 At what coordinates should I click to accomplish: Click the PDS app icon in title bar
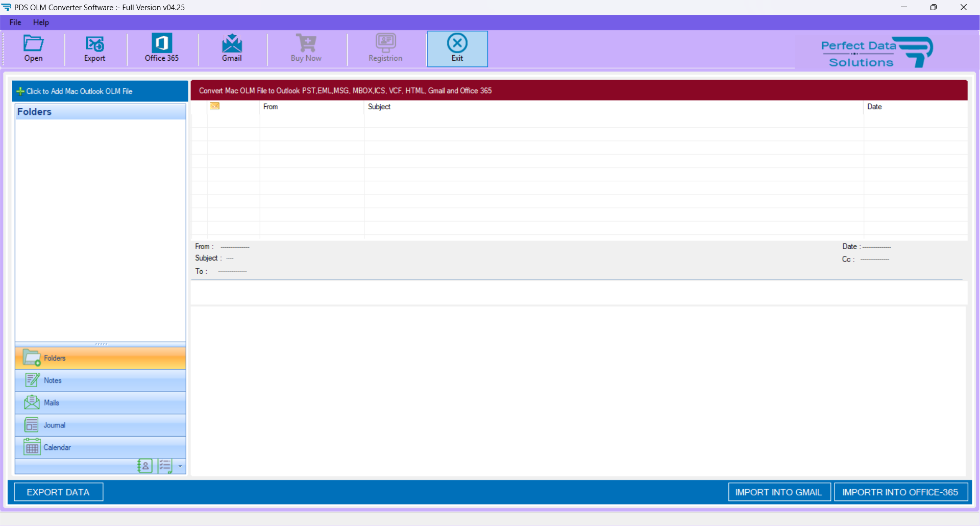6,7
